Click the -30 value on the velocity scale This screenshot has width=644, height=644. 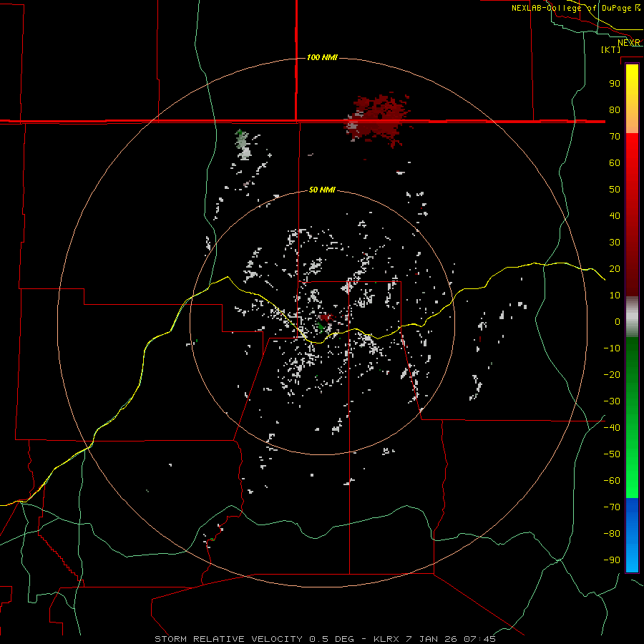[612, 401]
